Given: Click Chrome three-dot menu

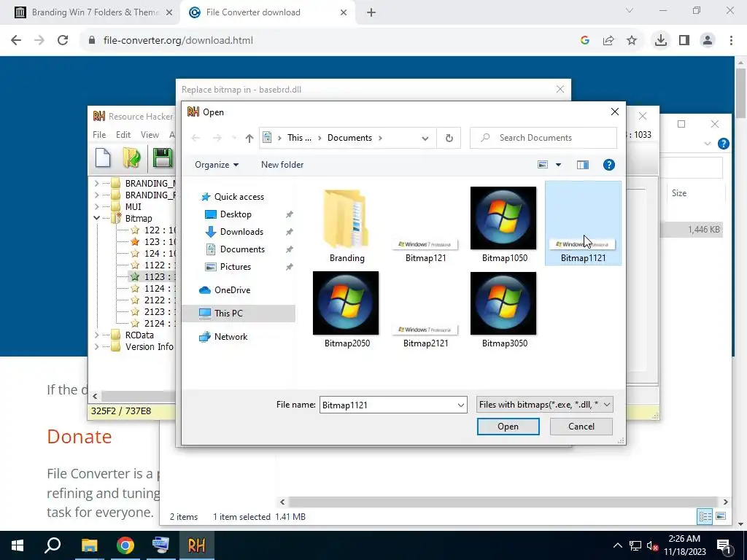Looking at the screenshot, I should coord(731,41).
